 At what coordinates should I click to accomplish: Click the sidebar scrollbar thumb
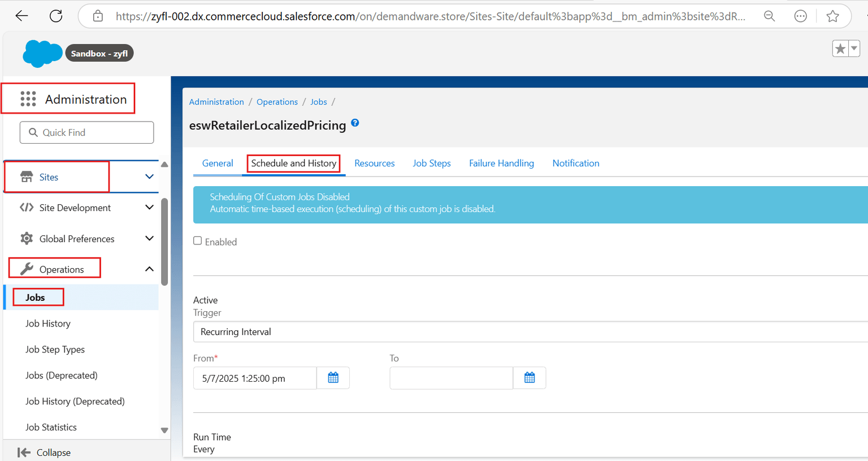pos(164,242)
